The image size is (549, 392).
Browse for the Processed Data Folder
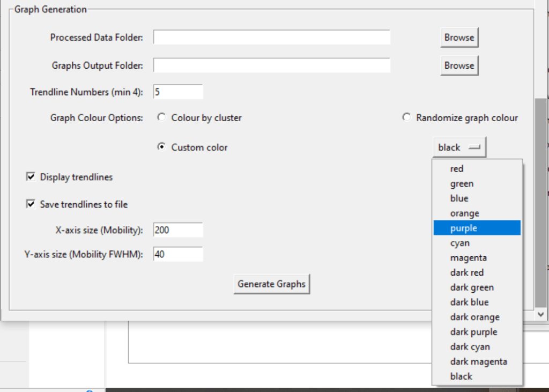459,38
